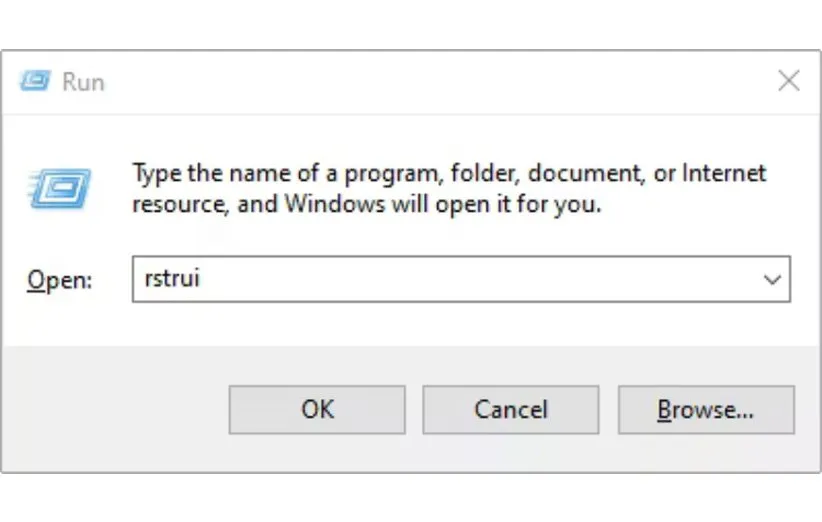Screen dimensions: 822x522
Task: Click the word "document" in the description
Action: (584, 173)
